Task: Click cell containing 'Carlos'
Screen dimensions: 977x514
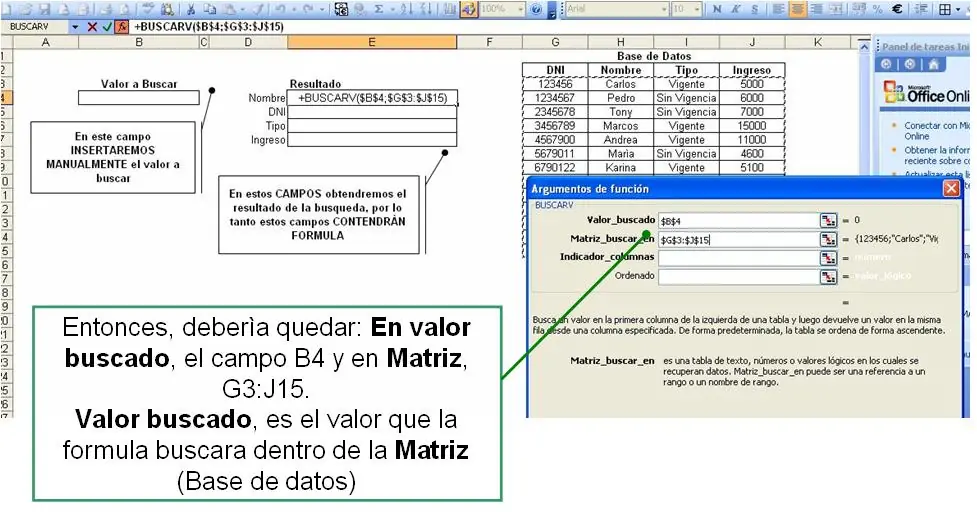Action: (x=621, y=84)
